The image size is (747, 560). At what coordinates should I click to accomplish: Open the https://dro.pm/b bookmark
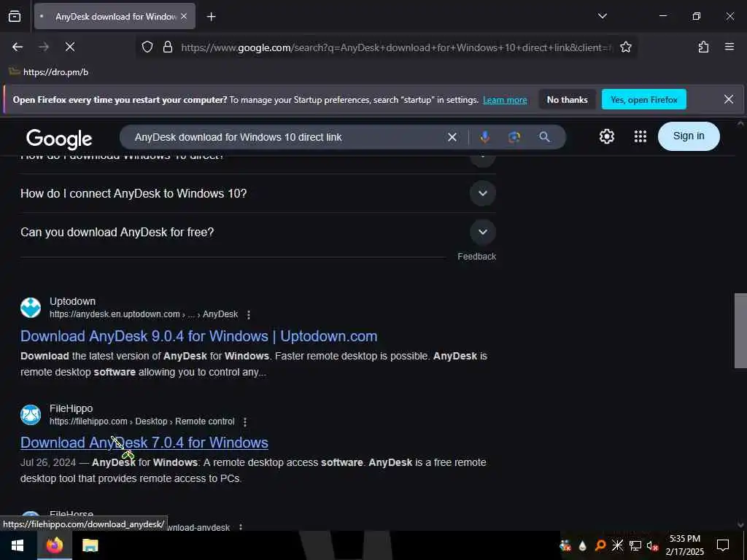coord(50,72)
